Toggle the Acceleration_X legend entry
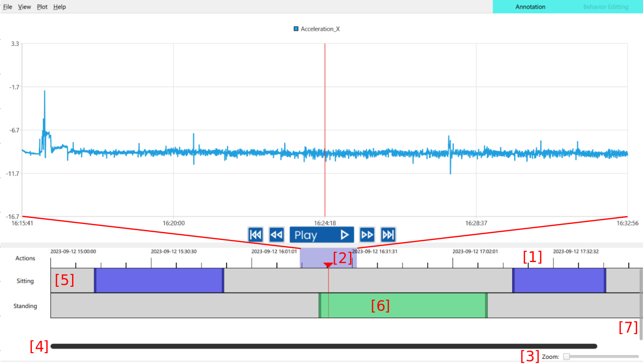The width and height of the screenshot is (643, 364). [317, 29]
